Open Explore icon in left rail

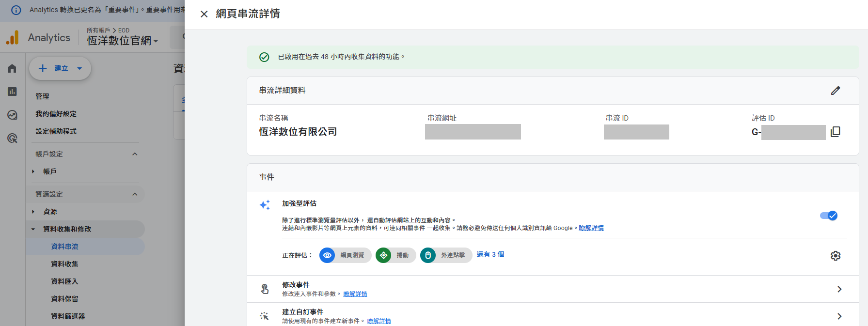point(12,115)
